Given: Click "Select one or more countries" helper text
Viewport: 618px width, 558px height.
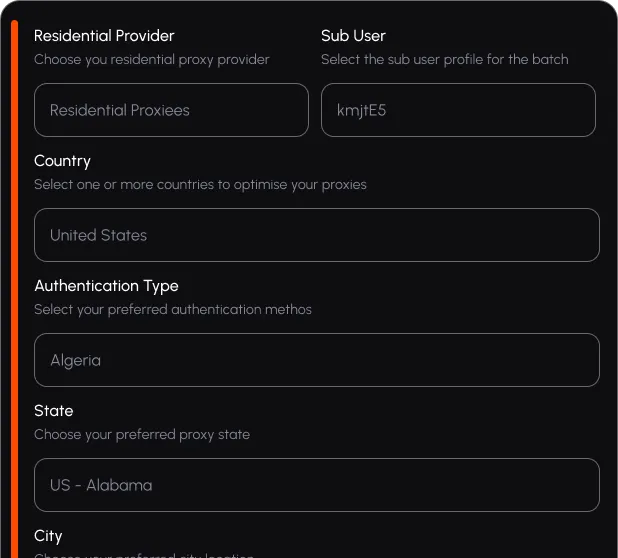Looking at the screenshot, I should coord(200,185).
